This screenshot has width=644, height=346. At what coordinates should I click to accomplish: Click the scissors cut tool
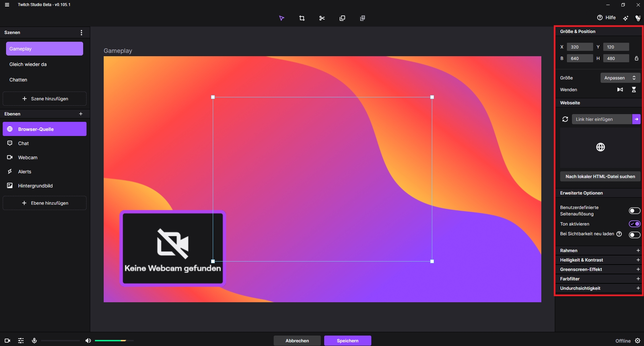tap(322, 18)
